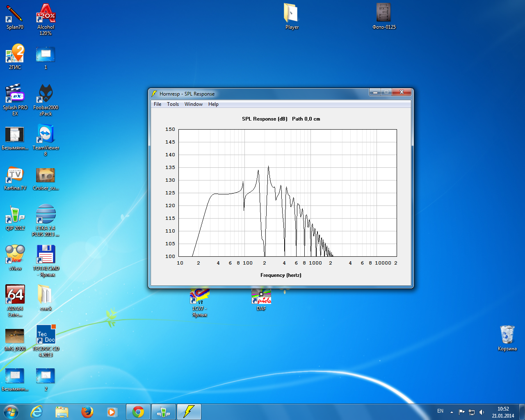Open the DAF desktop shortcut
This screenshot has width=525, height=420.
tap(261, 299)
